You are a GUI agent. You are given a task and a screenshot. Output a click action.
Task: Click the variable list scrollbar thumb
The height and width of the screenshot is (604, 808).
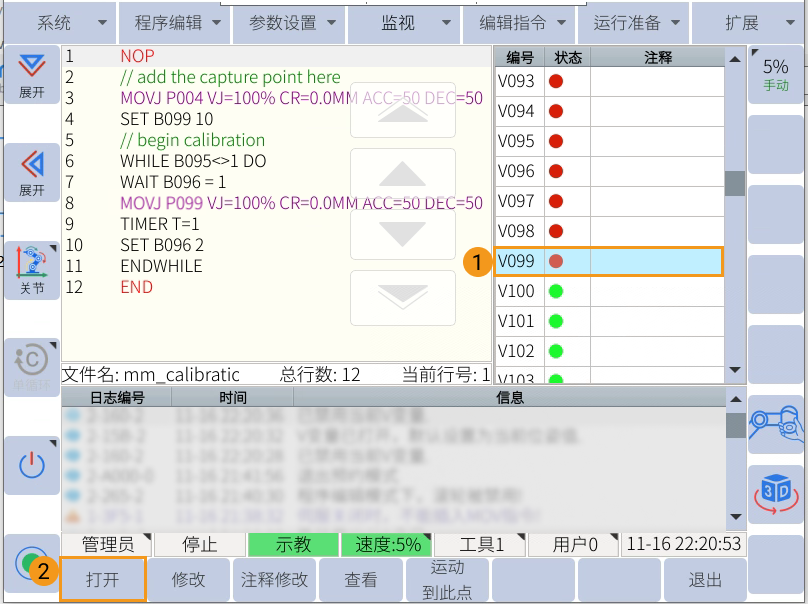tap(735, 183)
